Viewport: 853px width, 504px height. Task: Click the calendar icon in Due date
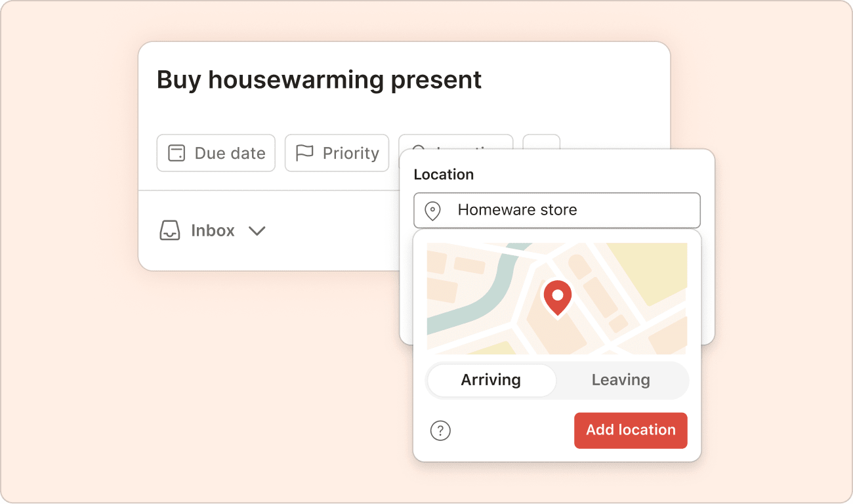click(x=177, y=153)
